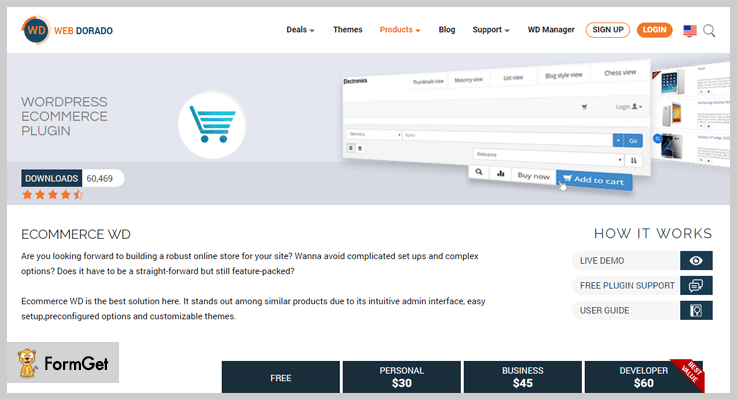The width and height of the screenshot is (737, 400).
Task: Open the WD Manager menu item
Action: (551, 30)
